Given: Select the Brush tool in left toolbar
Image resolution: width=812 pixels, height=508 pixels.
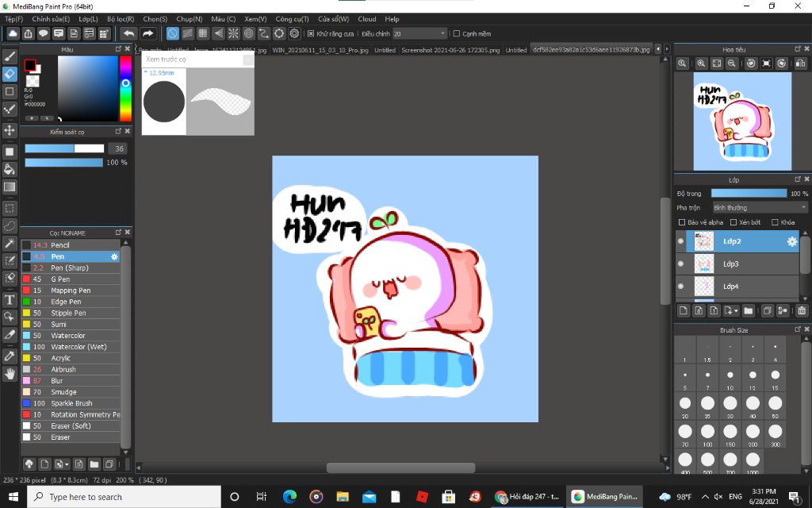Looking at the screenshot, I should pyautogui.click(x=10, y=56).
